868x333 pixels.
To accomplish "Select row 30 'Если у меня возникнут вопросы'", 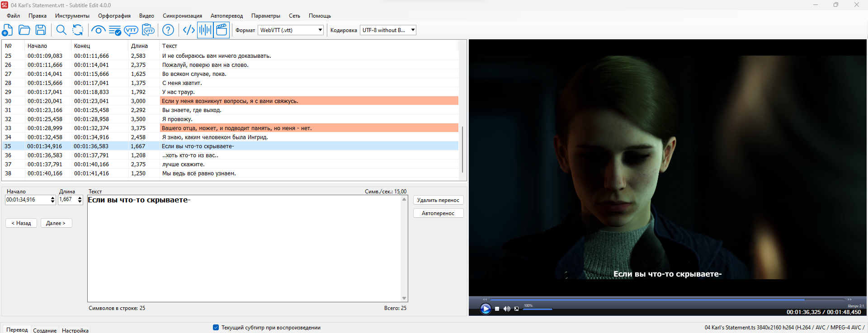I will point(230,101).
